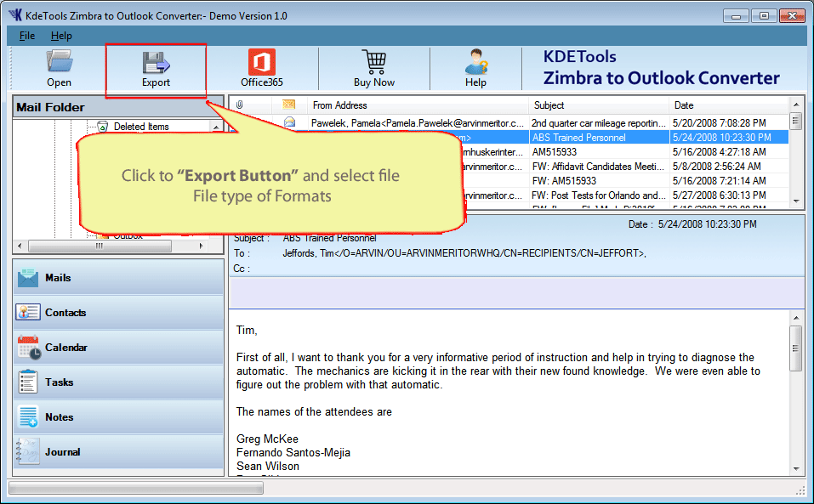Click mail folder horizontal scroll-right arrow

pyautogui.click(x=202, y=246)
